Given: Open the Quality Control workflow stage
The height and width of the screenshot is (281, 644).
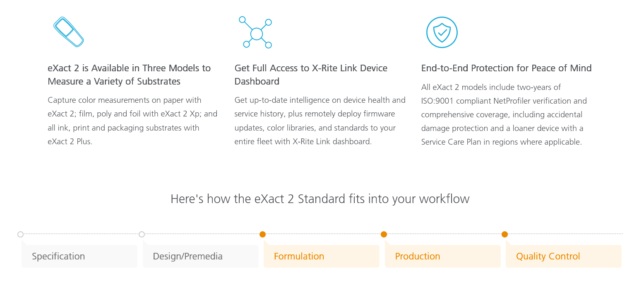Looking at the screenshot, I should pos(564,256).
